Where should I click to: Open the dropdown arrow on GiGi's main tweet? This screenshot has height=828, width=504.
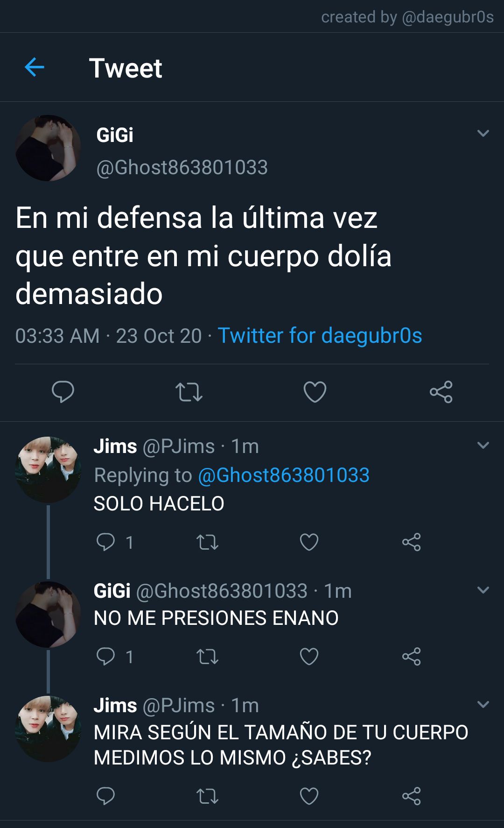[483, 133]
